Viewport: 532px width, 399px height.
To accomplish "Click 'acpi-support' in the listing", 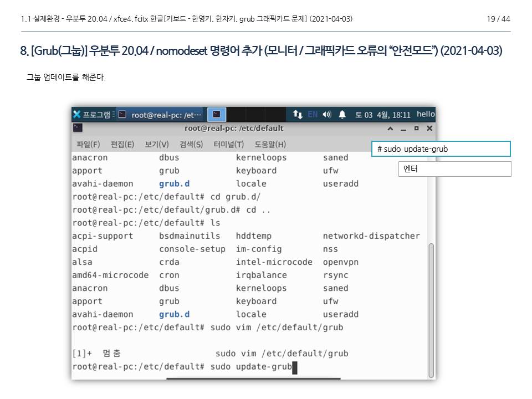I will (x=103, y=236).
